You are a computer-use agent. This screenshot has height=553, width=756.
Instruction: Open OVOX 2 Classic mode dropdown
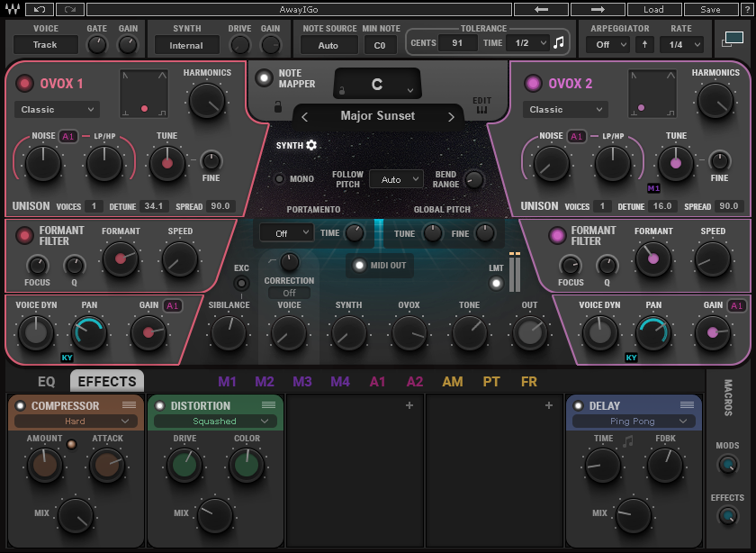tap(565, 110)
